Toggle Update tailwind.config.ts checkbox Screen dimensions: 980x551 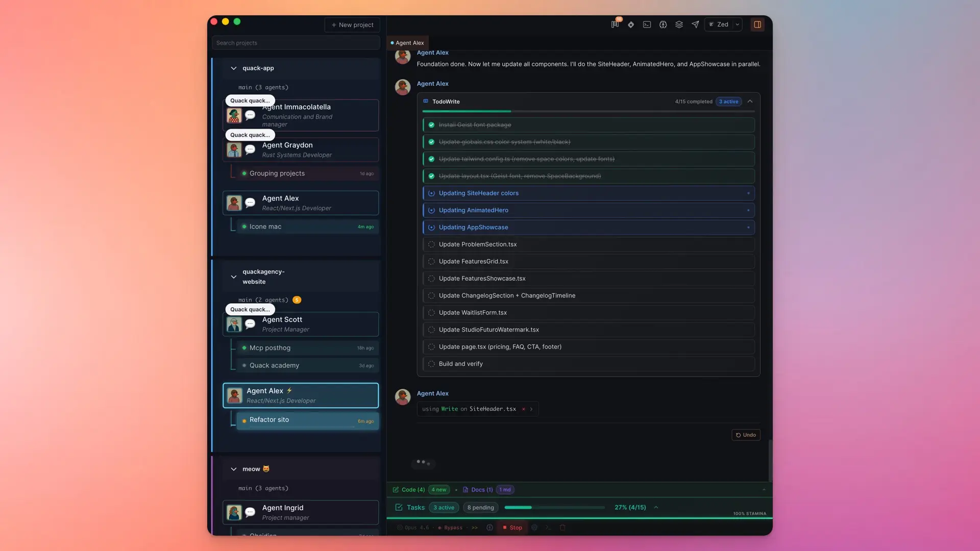(x=431, y=159)
